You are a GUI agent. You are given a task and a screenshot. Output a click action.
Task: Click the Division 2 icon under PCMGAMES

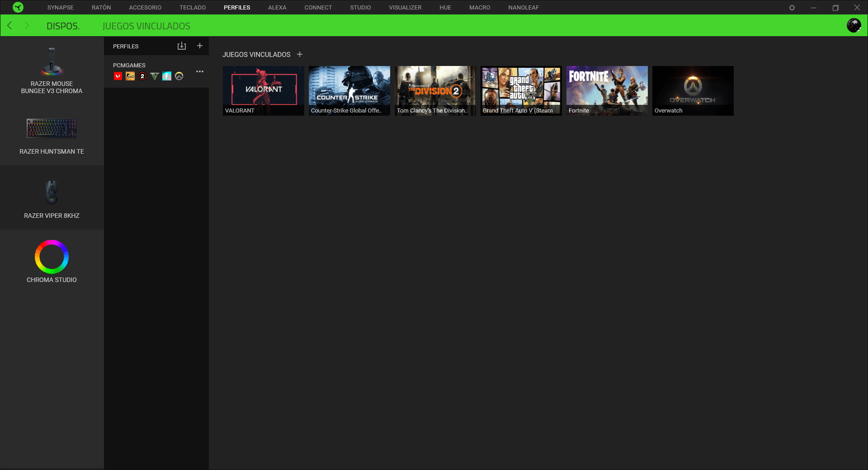click(142, 76)
